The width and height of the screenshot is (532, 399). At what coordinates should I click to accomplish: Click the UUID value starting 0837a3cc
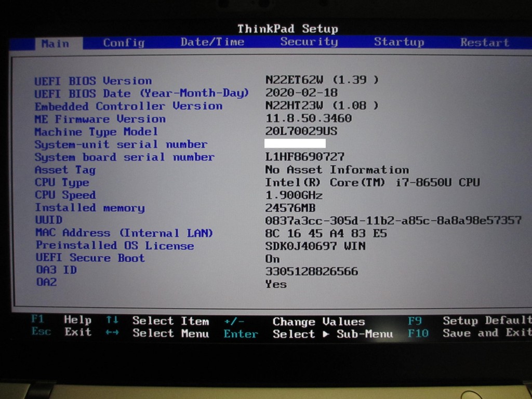coord(393,220)
